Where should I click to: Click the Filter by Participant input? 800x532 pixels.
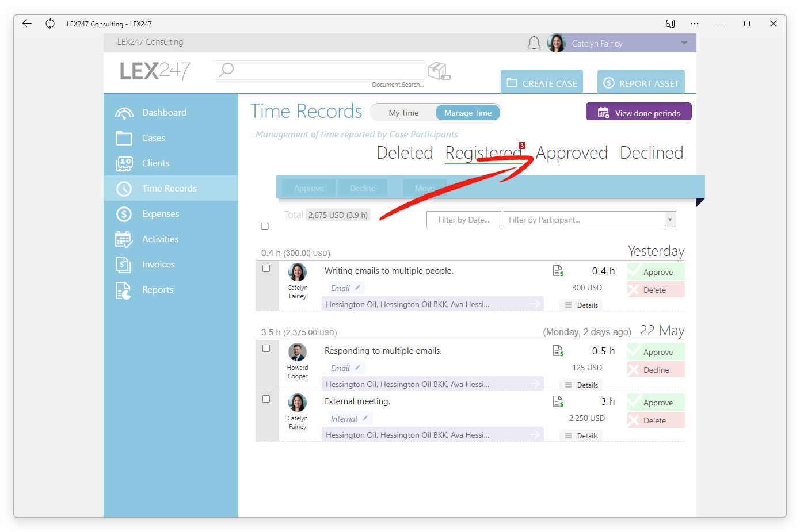tap(584, 220)
